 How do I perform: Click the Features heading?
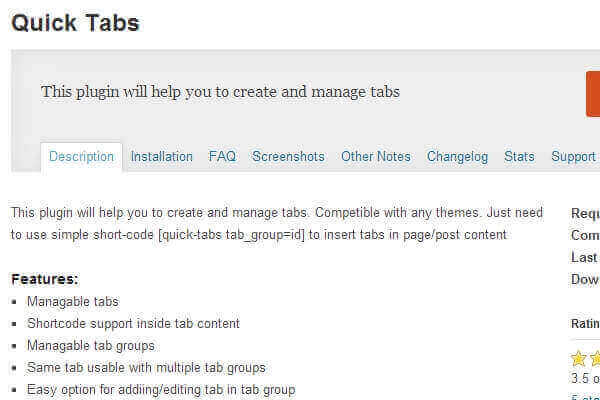coord(44,279)
